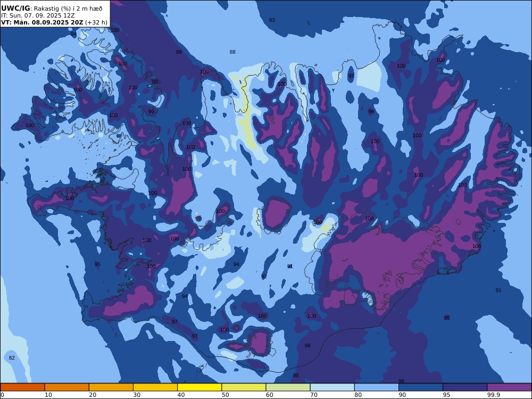Click the '82' humidity value on the map
532x399 pixels.
point(12,358)
